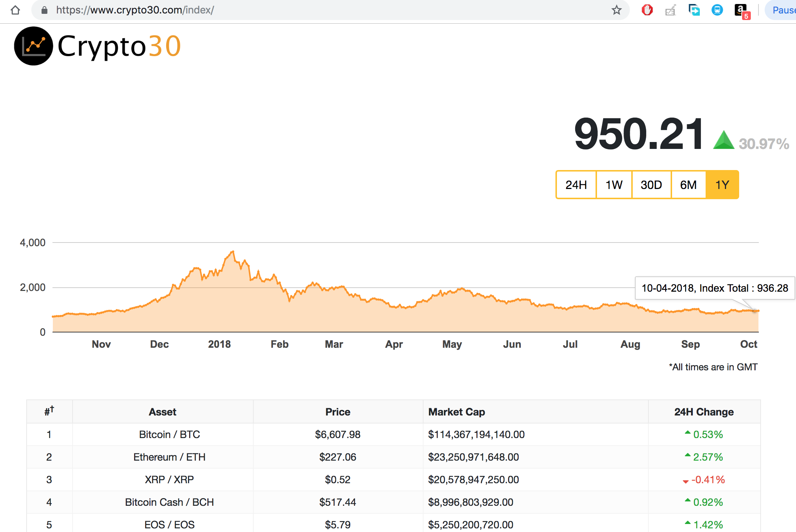Viewport: 796px width, 532px height.
Task: Bookmark page with the star icon
Action: (616, 10)
